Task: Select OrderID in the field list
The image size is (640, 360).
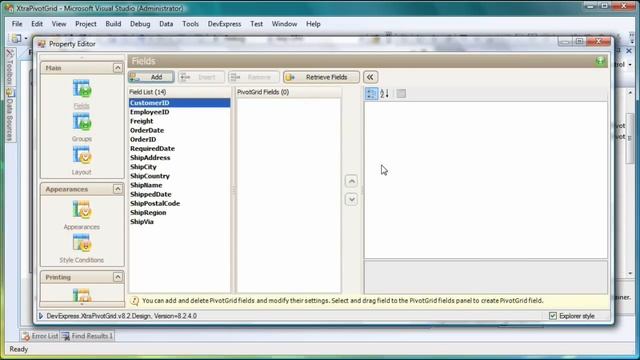Action: pyautogui.click(x=180, y=139)
